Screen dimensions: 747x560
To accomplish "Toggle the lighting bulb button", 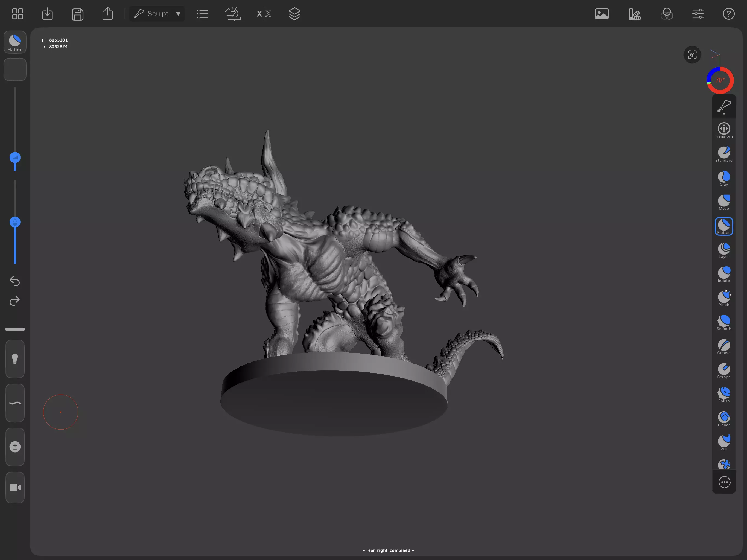I will (15, 359).
